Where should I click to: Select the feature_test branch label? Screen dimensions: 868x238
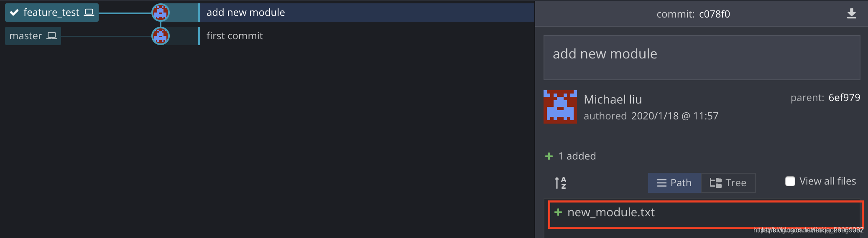[x=52, y=13]
